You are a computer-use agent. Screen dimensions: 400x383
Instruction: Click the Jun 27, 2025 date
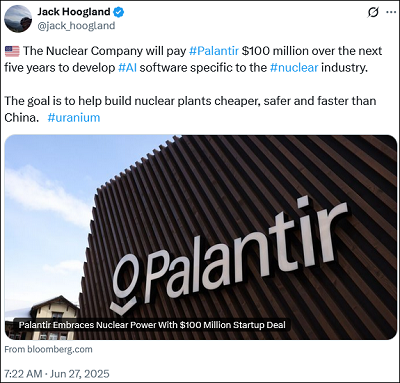tap(80, 374)
